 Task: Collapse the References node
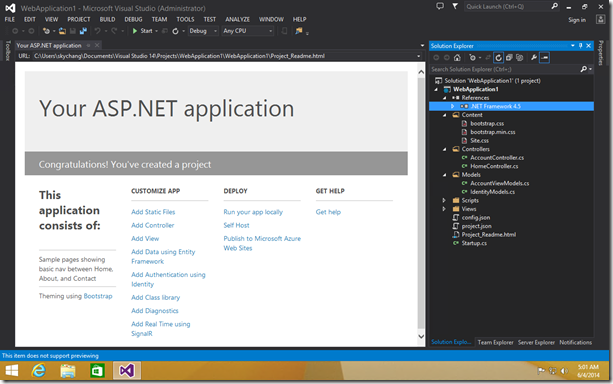(x=445, y=98)
